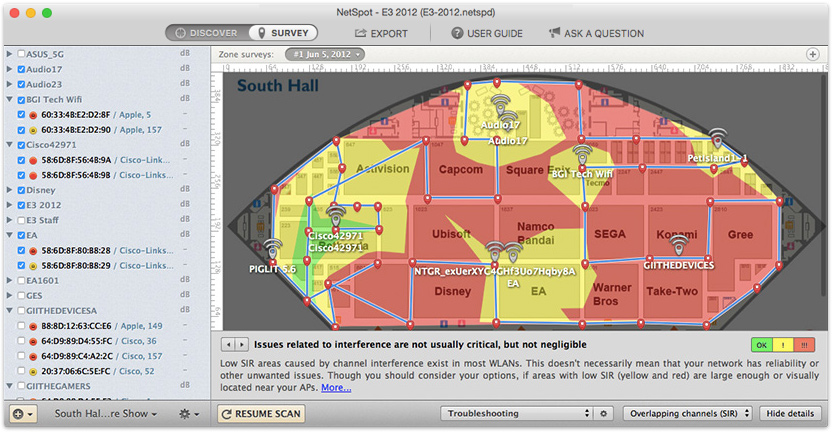Click the red critical legend swatch
The height and width of the screenshot is (432, 832).
(804, 345)
